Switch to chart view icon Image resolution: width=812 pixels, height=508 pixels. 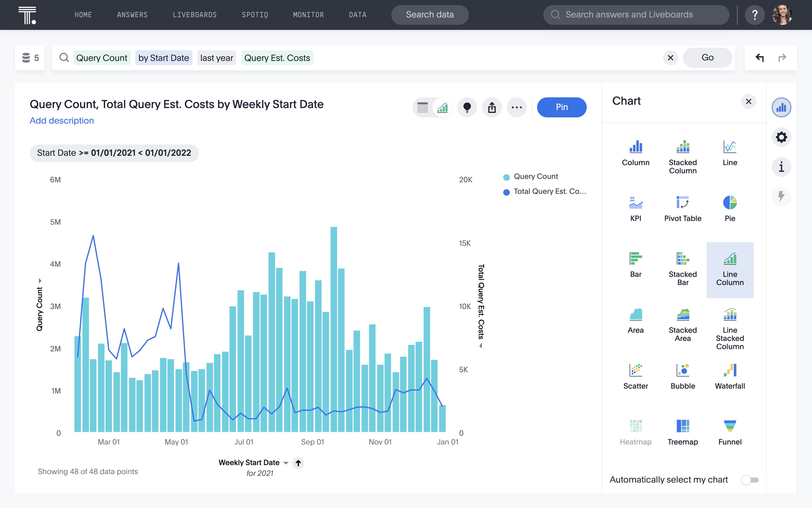(443, 108)
